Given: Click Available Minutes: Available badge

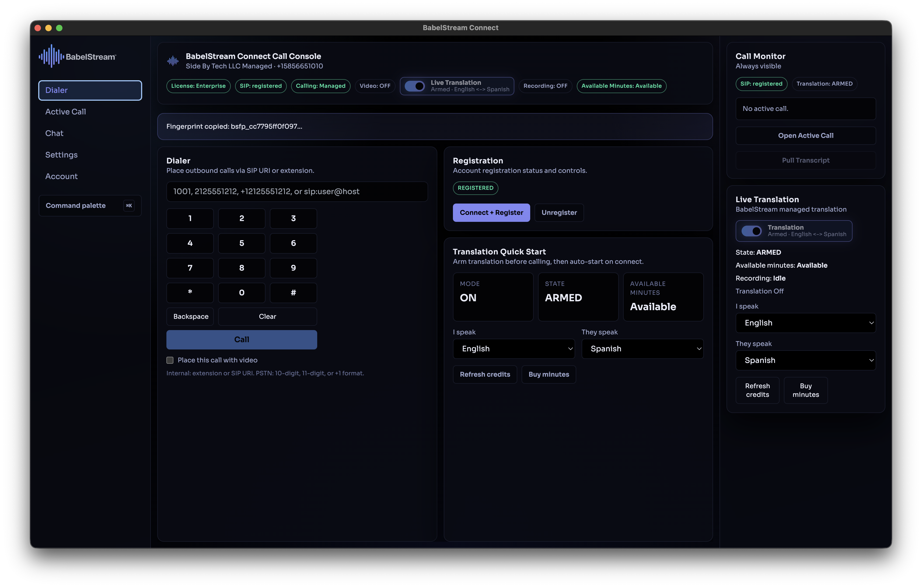Looking at the screenshot, I should pyautogui.click(x=621, y=86).
